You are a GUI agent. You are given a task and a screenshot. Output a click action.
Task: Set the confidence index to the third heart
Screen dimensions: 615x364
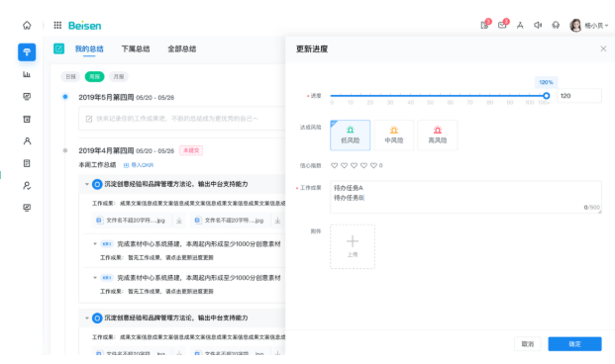(x=354, y=165)
